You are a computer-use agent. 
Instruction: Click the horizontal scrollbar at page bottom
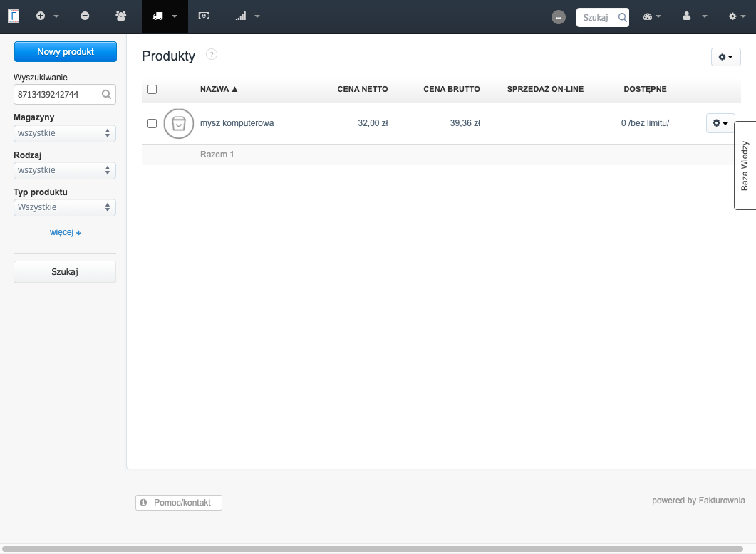(x=372, y=549)
